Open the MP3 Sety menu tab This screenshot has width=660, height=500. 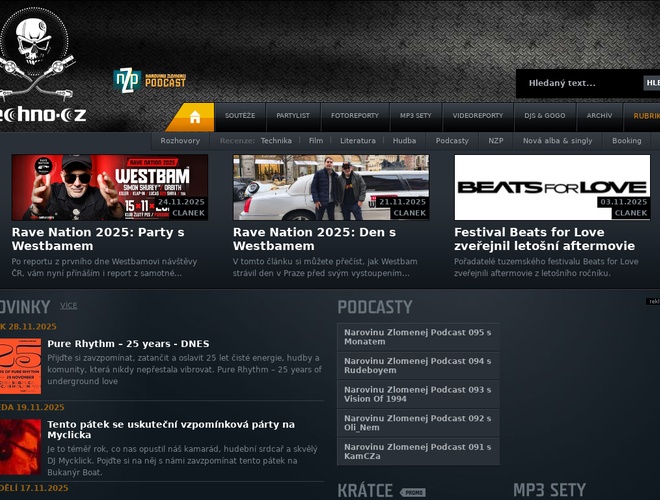(x=415, y=116)
